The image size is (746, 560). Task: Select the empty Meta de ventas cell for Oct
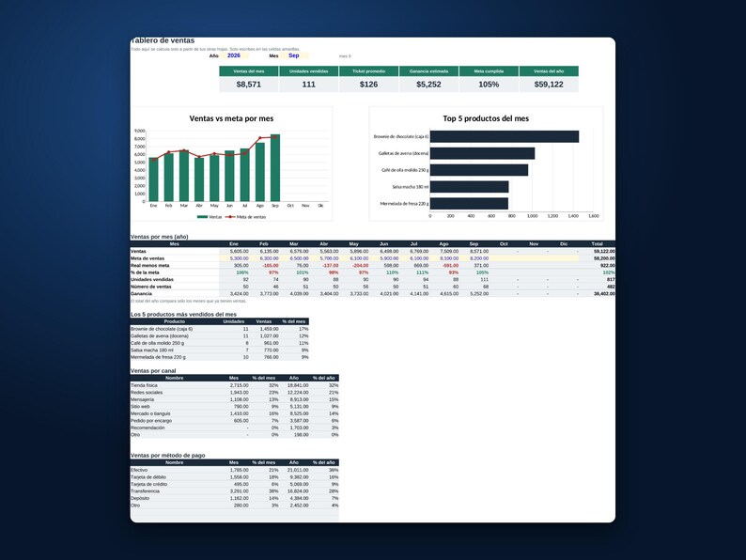pyautogui.click(x=505, y=258)
